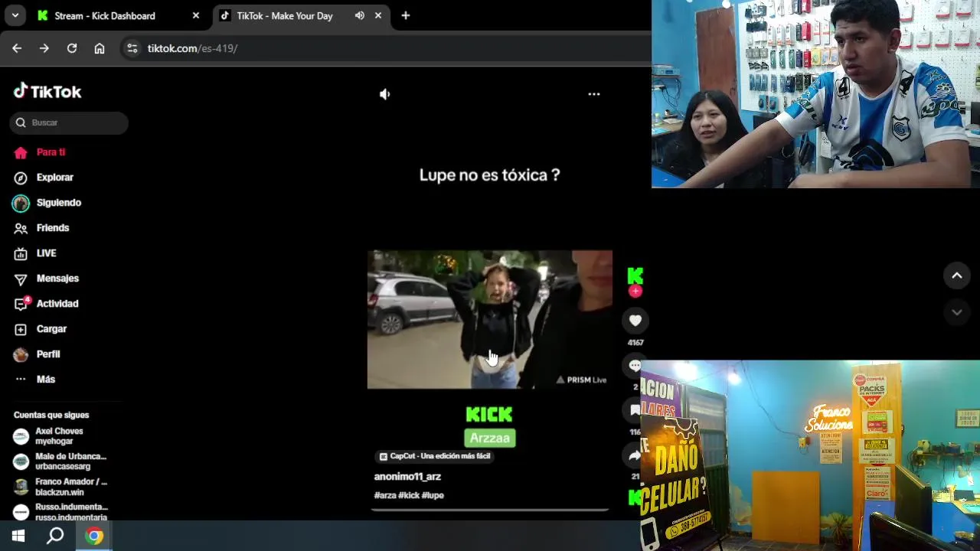980x551 pixels.
Task: Click the #lupe hashtag
Action: (x=433, y=495)
